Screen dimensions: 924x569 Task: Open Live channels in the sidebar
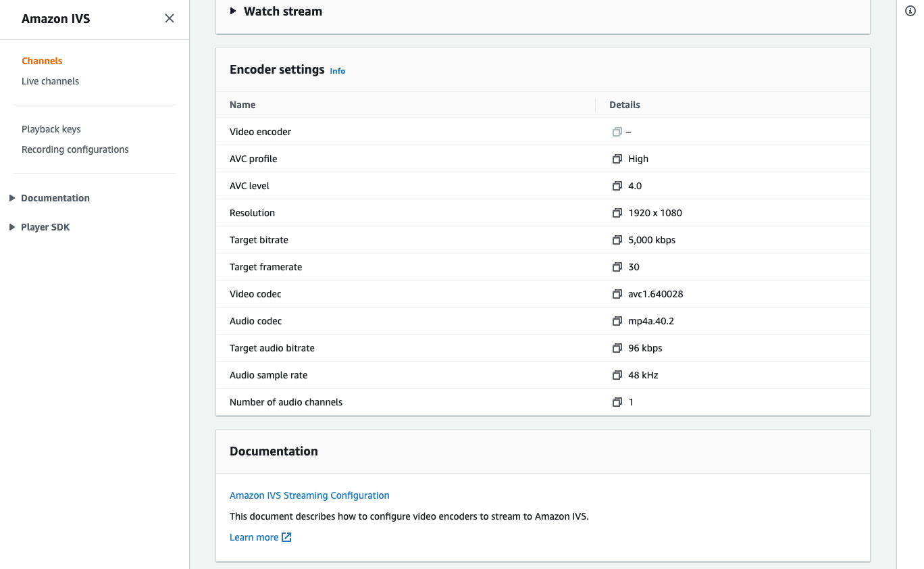point(50,81)
